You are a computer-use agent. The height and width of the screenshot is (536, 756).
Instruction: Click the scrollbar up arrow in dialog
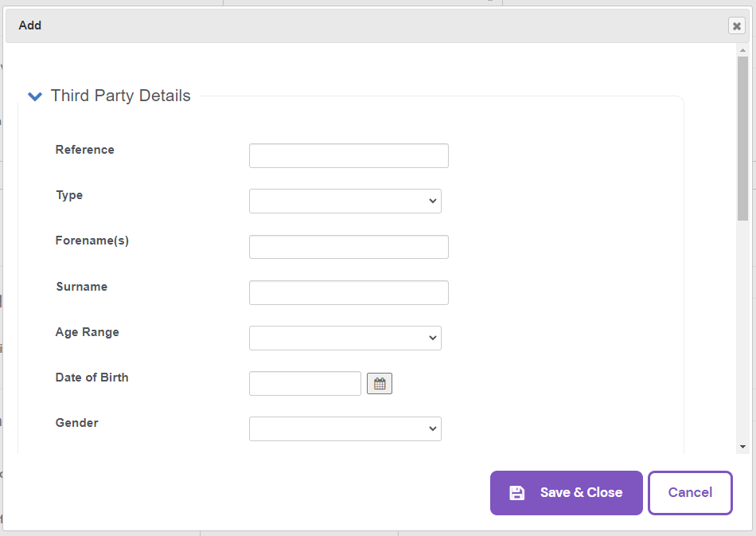click(x=742, y=49)
